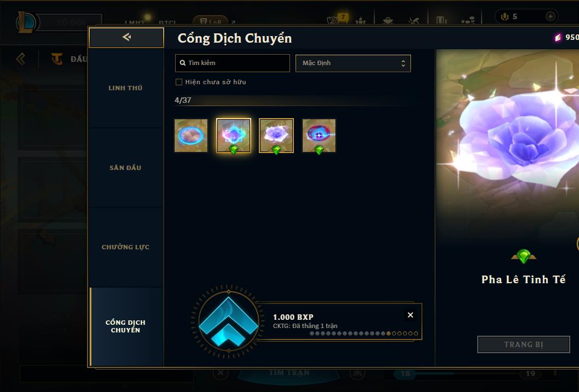Screen dimensions: 579x392
Task: Switch to the Linh Thú tab
Action: (x=125, y=88)
